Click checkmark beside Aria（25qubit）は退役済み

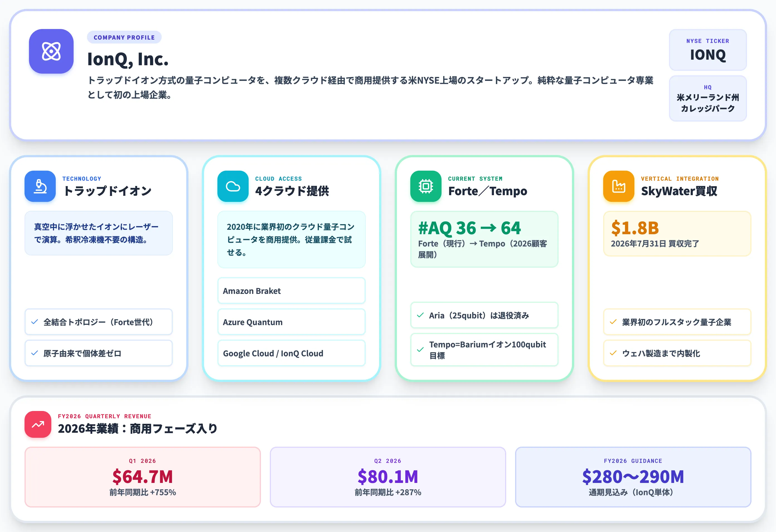pos(420,315)
